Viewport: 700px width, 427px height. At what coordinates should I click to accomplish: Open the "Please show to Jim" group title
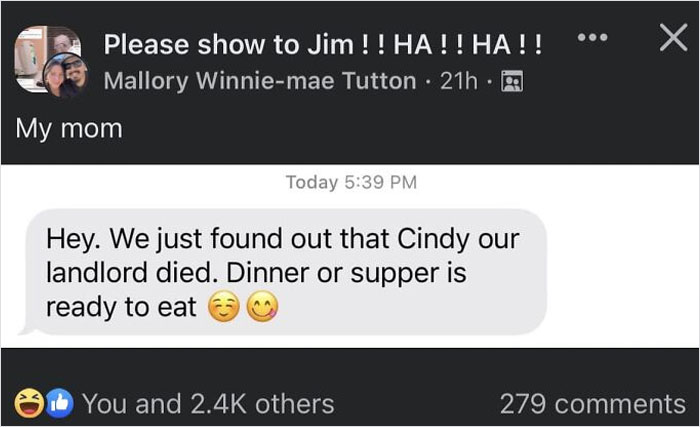[x=324, y=45]
